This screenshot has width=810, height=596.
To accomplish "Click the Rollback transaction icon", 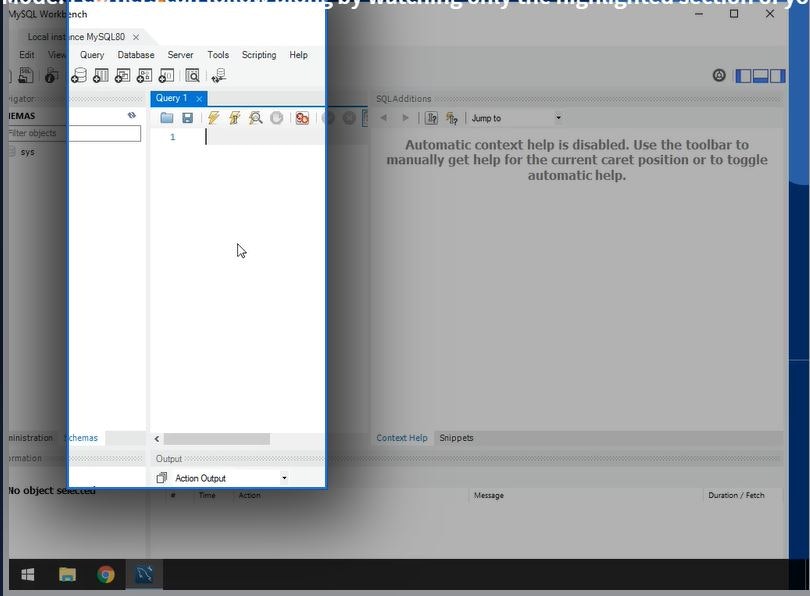I will pyautogui.click(x=349, y=118).
